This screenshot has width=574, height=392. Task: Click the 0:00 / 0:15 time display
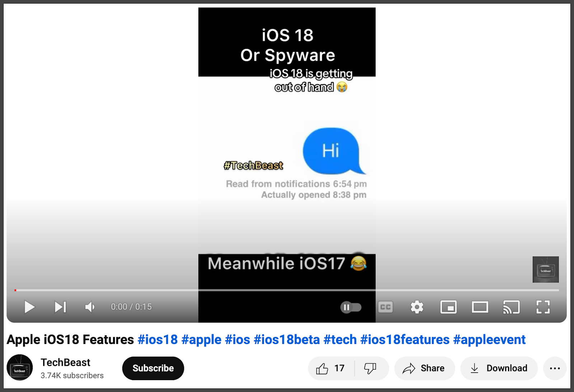pos(131,307)
